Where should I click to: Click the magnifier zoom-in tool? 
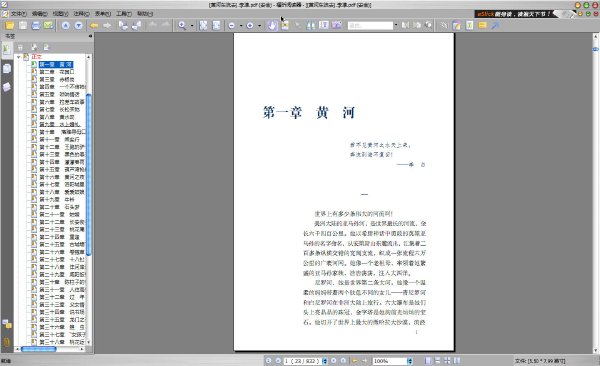click(x=182, y=26)
